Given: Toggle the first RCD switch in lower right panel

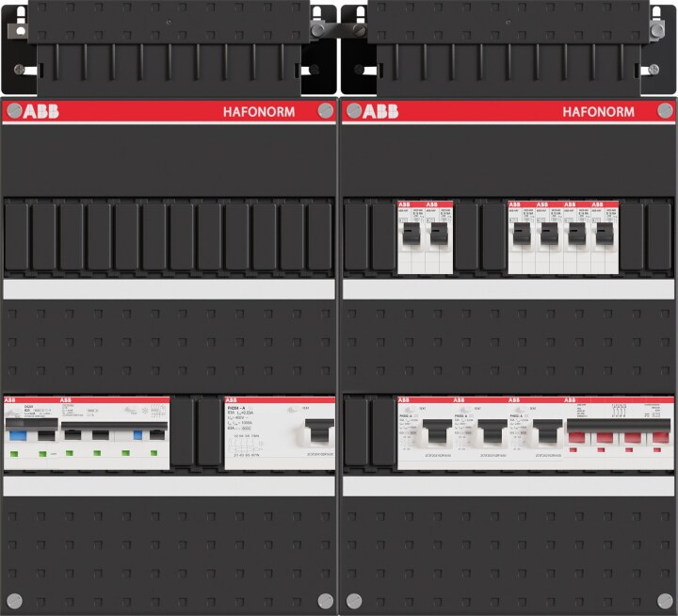Looking at the screenshot, I should point(435,433).
